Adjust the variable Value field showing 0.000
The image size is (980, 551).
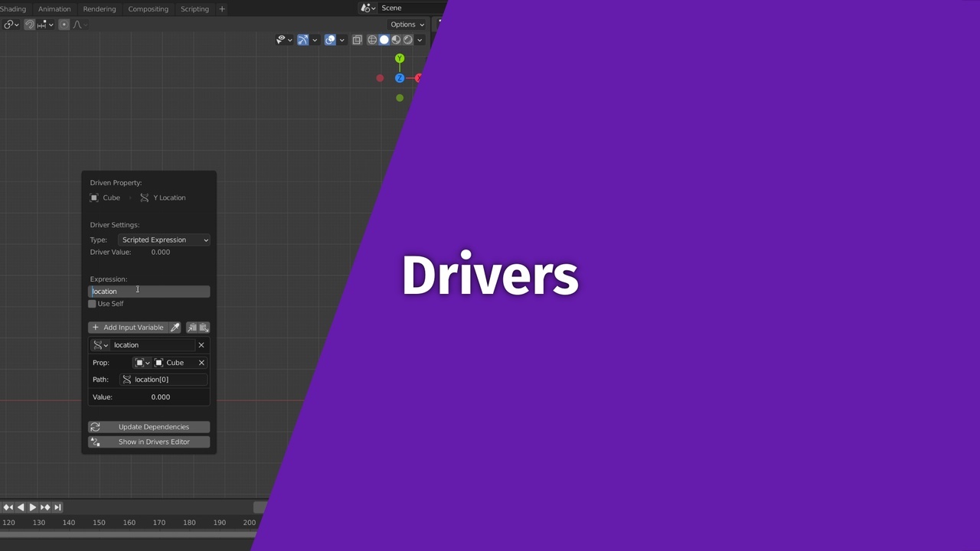(x=160, y=396)
